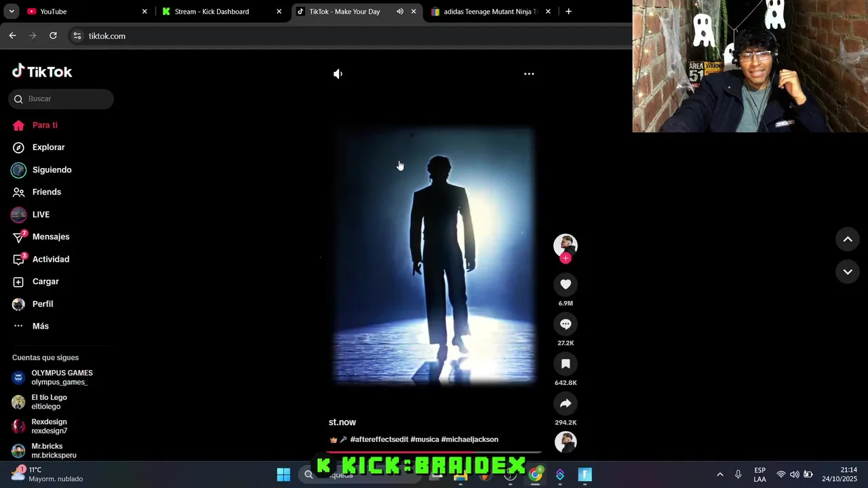Mute TikTok tab via tab speaker icon
This screenshot has width=868, height=488.
(400, 12)
